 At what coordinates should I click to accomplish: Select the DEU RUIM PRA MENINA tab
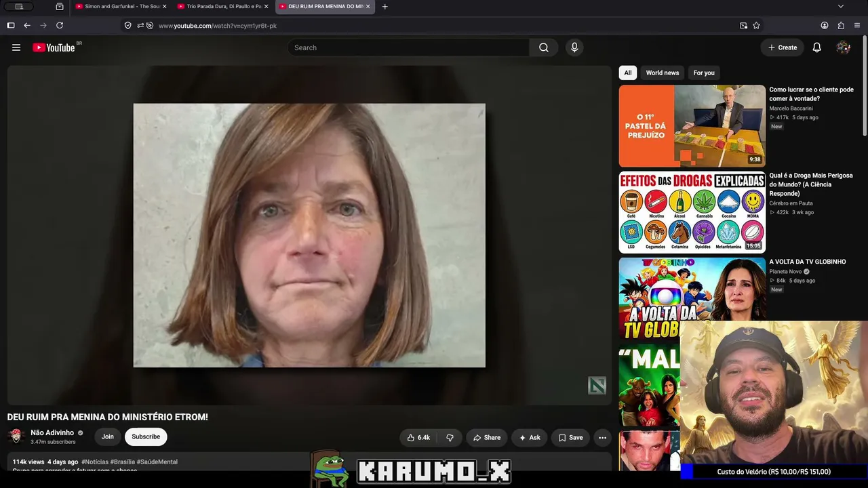coord(324,7)
